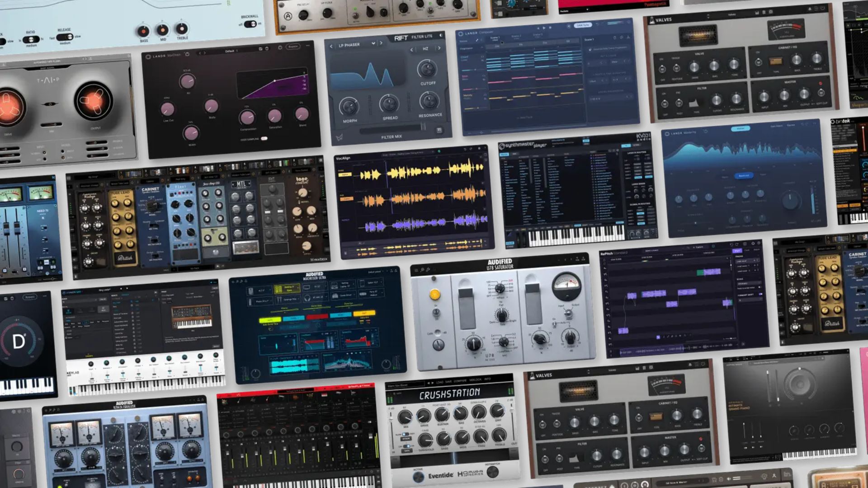Click the randomize grid icon beside Filter Mix
Screen dimensions: 868x488
coord(439,130)
